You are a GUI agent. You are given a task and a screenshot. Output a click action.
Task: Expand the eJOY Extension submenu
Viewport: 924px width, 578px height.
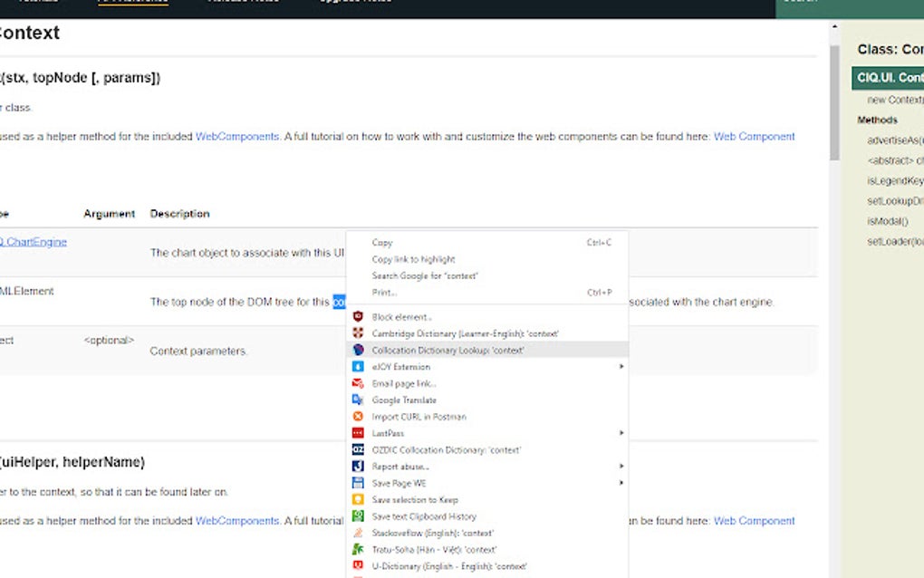pos(621,367)
